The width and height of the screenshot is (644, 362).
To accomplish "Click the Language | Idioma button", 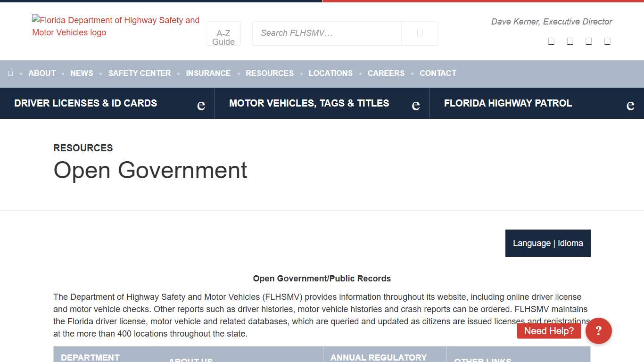I will (x=548, y=243).
